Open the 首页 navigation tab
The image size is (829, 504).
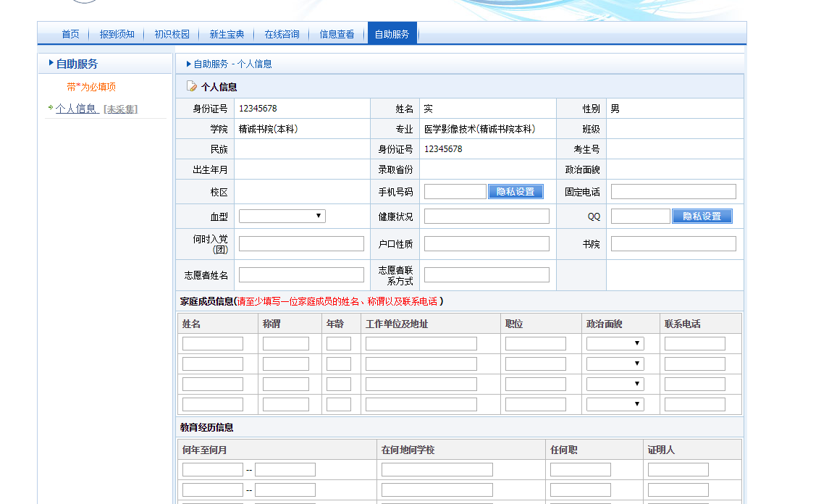click(x=70, y=34)
